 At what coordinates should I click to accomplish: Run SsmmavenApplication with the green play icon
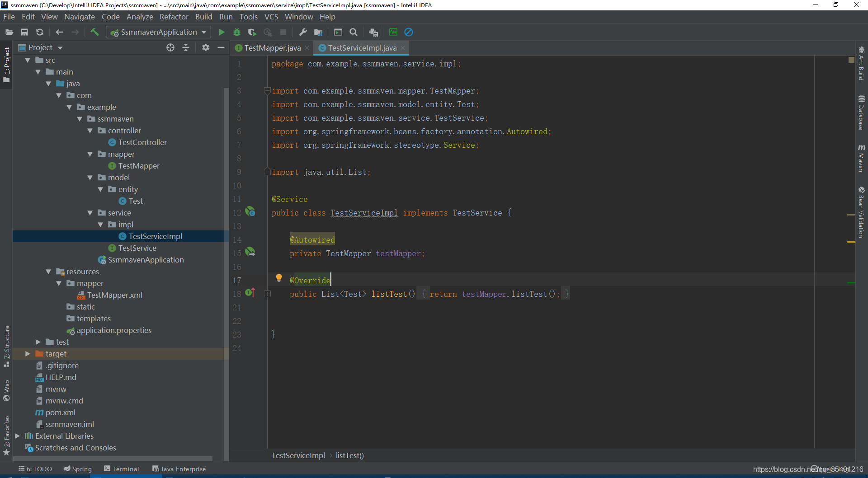click(x=222, y=32)
